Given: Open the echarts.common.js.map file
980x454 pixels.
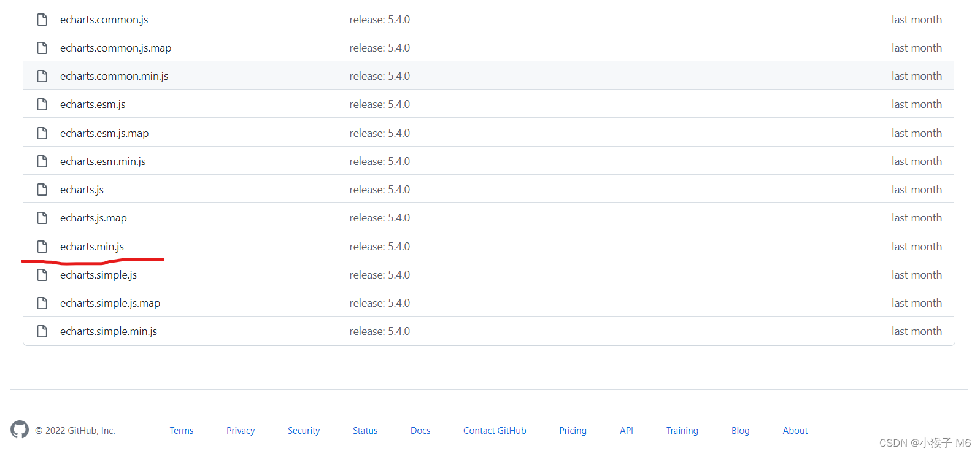Looking at the screenshot, I should (x=115, y=48).
